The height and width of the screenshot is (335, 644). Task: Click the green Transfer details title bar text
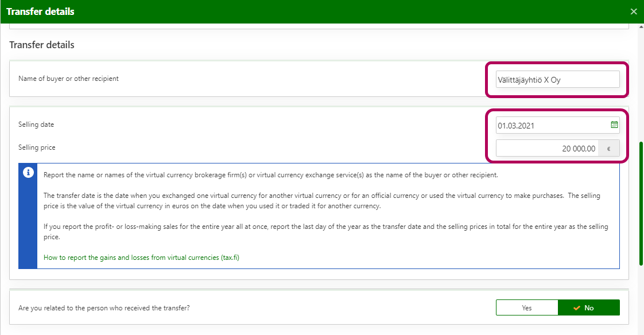[40, 11]
